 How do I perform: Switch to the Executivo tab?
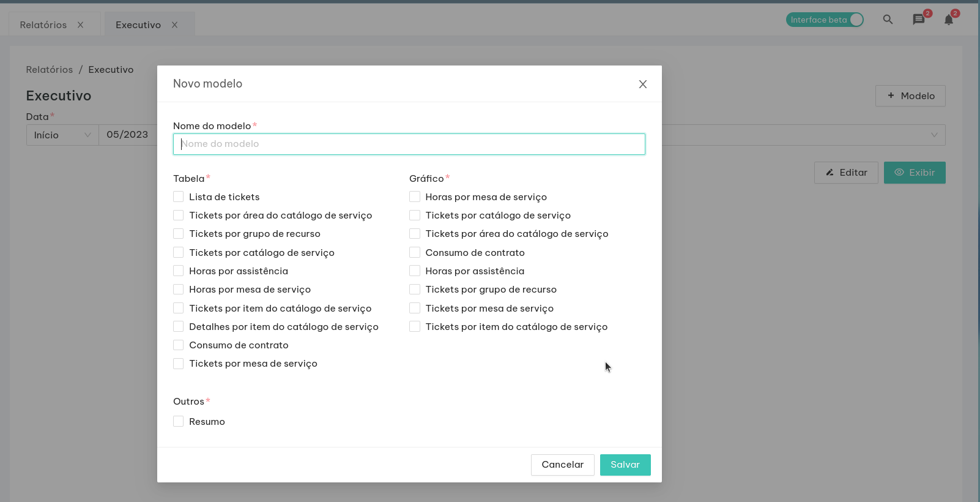(138, 25)
